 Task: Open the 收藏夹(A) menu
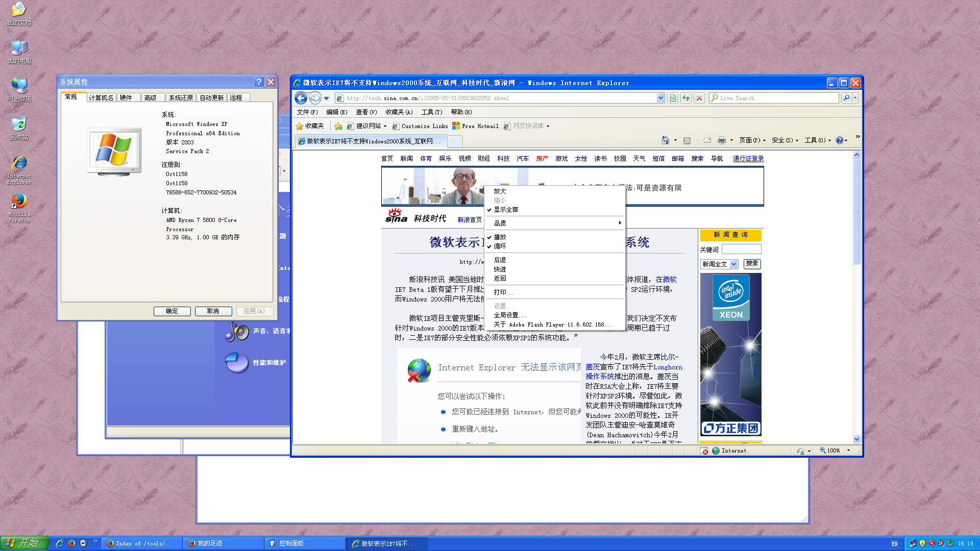(399, 112)
